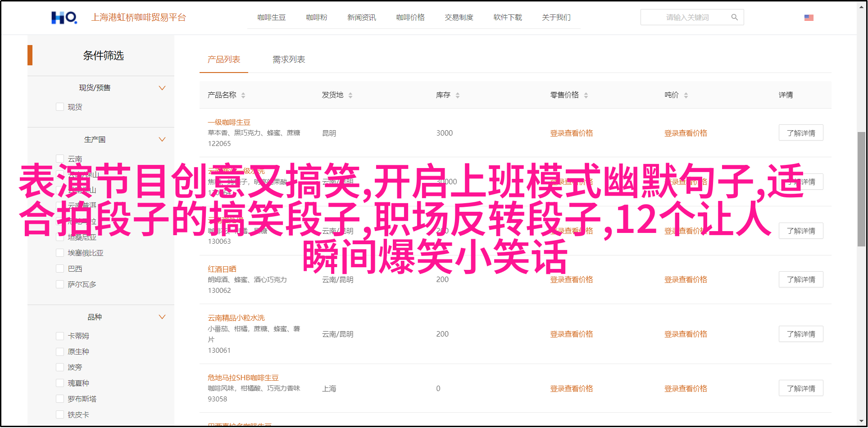This screenshot has height=428, width=868.
Task: Open the 红酒日晒 product link
Action: [x=222, y=269]
